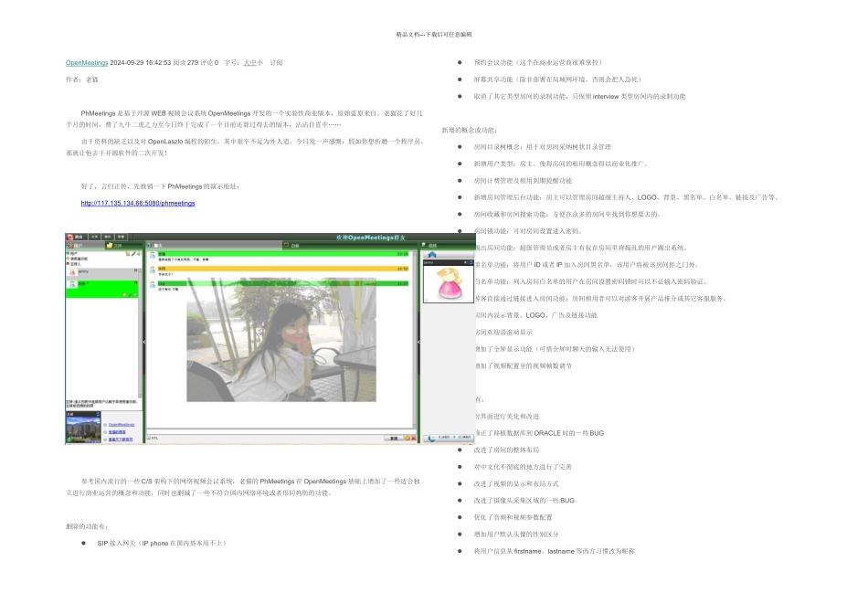This screenshot has width=868, height=614.
Task: Click the line mentioning ORACLE 时的一些 BUG
Action: (540, 433)
